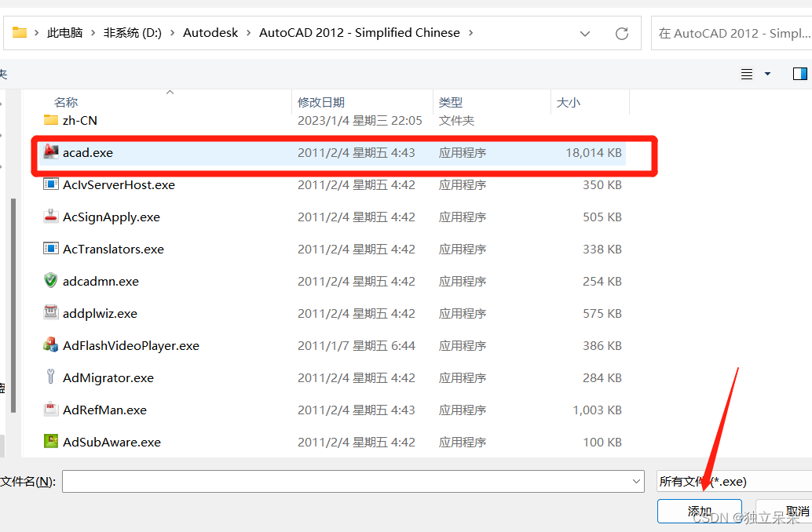
Task: Click the date 2023/1/4 星期三 22:05
Action: (x=360, y=120)
